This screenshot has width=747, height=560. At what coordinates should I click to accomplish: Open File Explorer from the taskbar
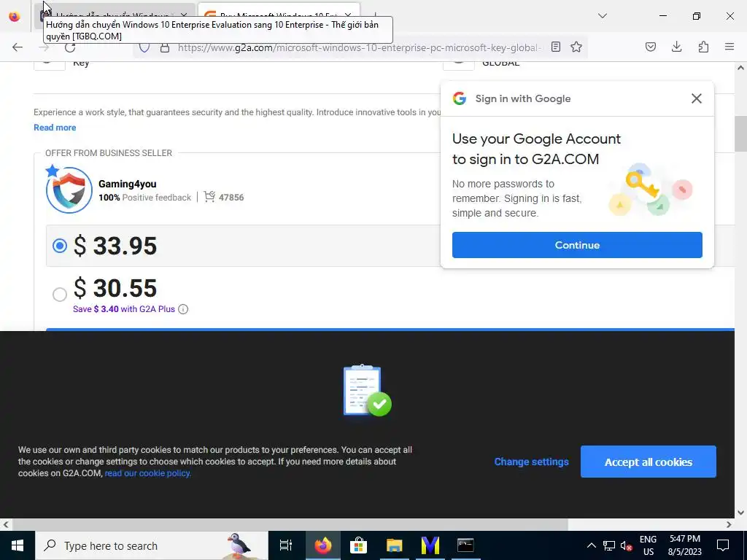tap(395, 545)
